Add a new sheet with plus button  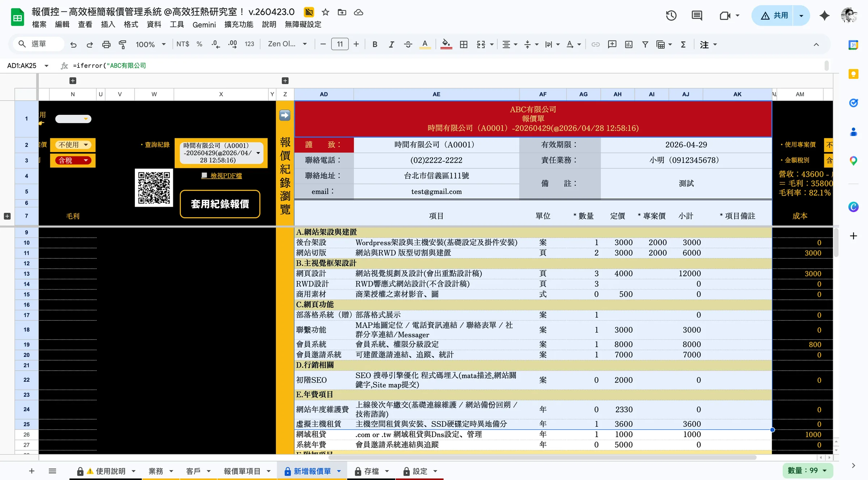[x=31, y=471]
